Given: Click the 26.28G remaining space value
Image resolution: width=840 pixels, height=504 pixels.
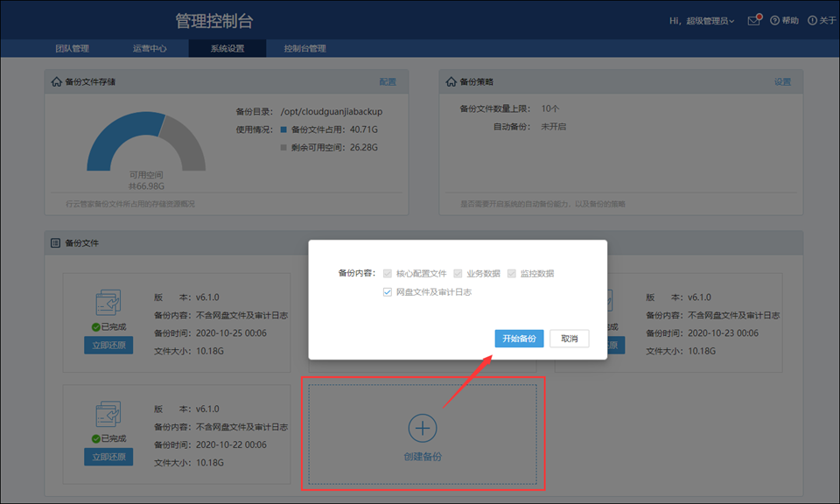Looking at the screenshot, I should click(364, 147).
